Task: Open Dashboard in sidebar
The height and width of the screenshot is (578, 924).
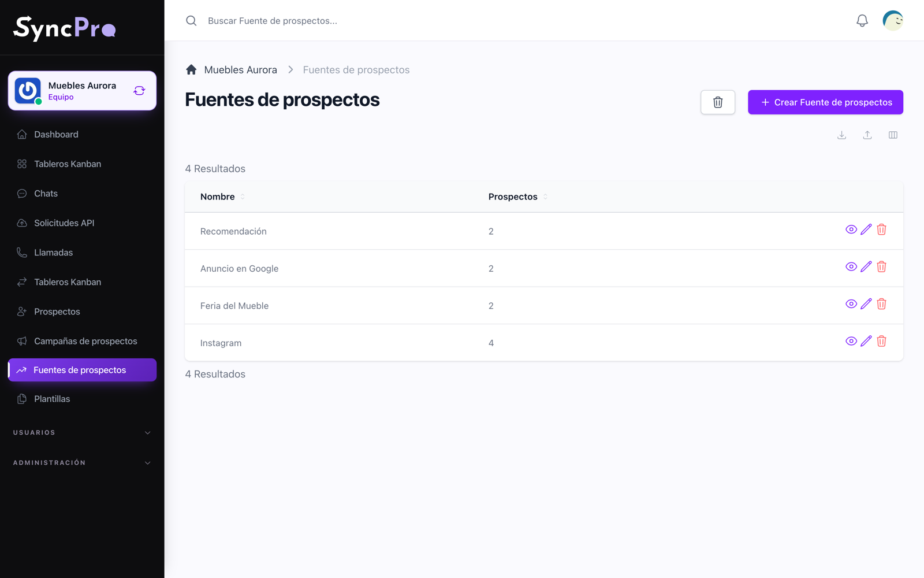Action: pos(82,134)
